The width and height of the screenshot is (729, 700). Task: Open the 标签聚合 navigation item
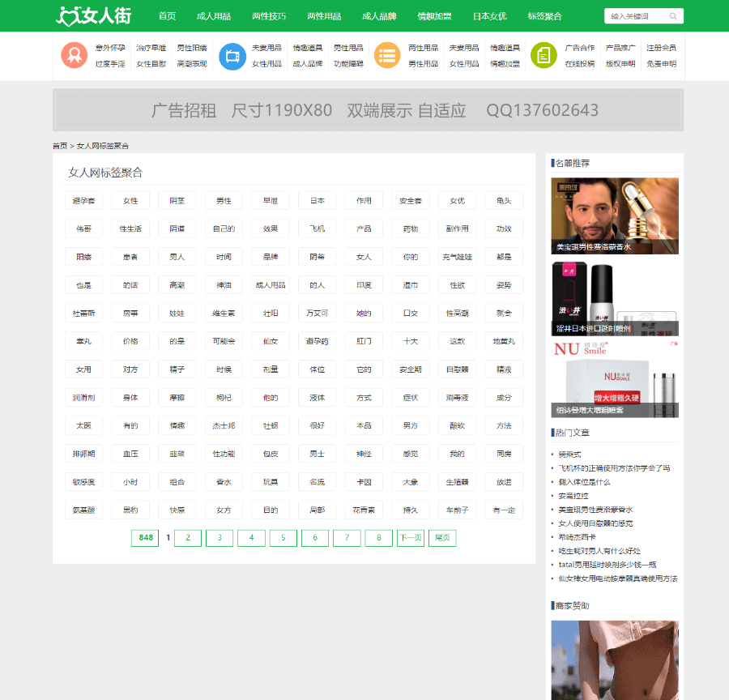click(544, 16)
